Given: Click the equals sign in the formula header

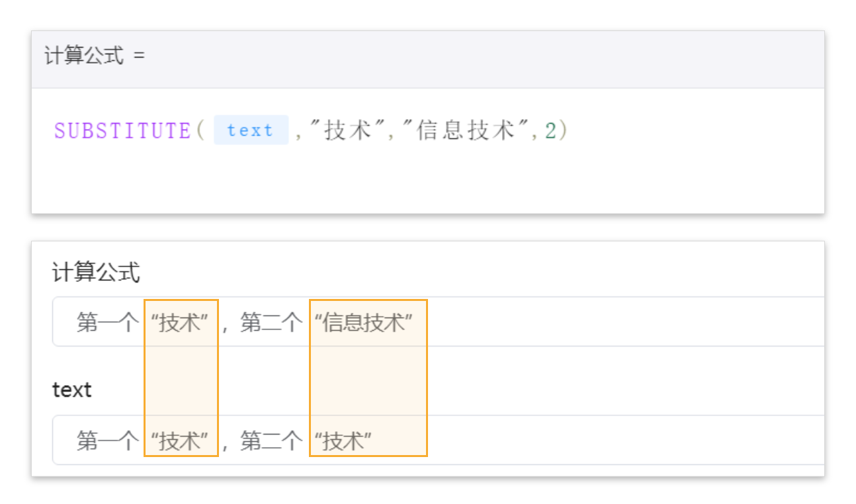Looking at the screenshot, I should click(x=139, y=56).
